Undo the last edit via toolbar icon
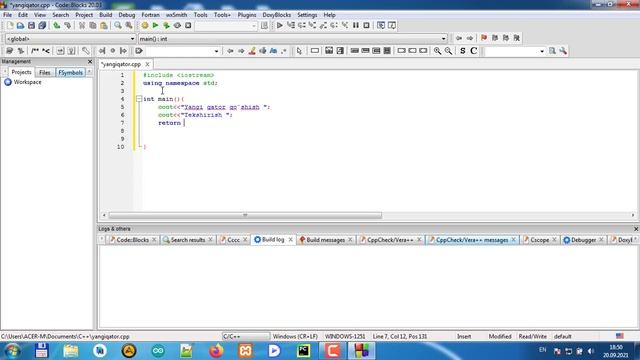640x360 pixels. click(x=57, y=25)
